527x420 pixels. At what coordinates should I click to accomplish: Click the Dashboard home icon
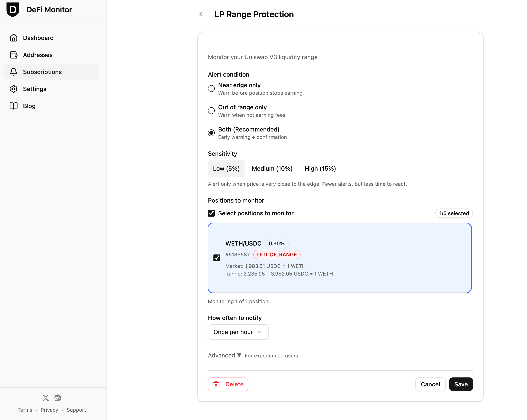pos(14,38)
